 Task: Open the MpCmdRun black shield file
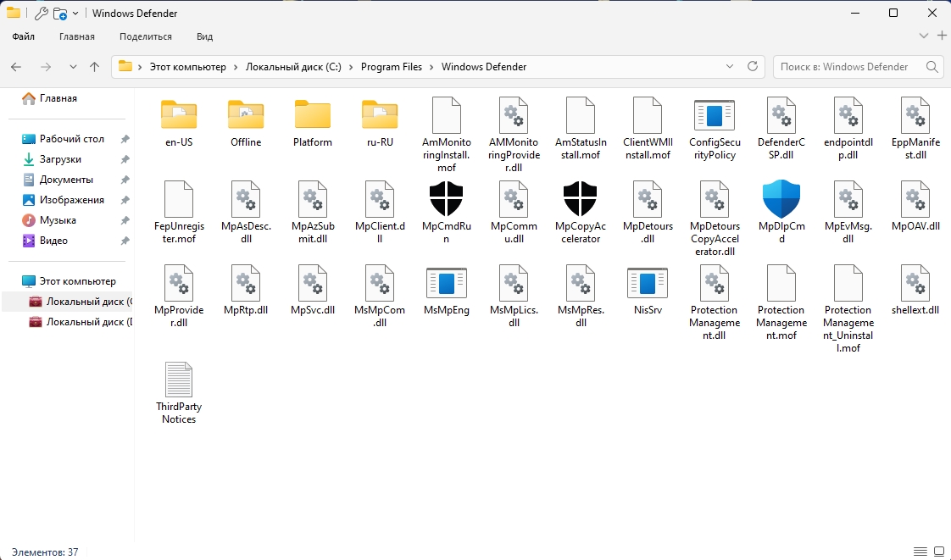click(447, 200)
